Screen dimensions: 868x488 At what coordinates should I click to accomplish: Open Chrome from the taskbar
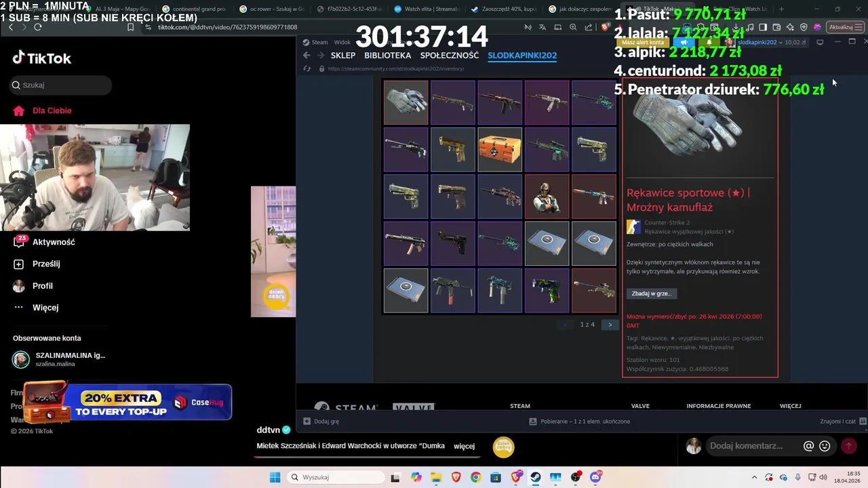475,477
